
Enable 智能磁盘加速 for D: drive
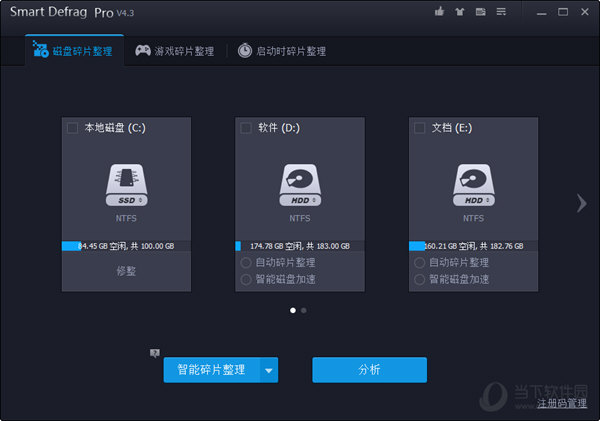(x=246, y=279)
